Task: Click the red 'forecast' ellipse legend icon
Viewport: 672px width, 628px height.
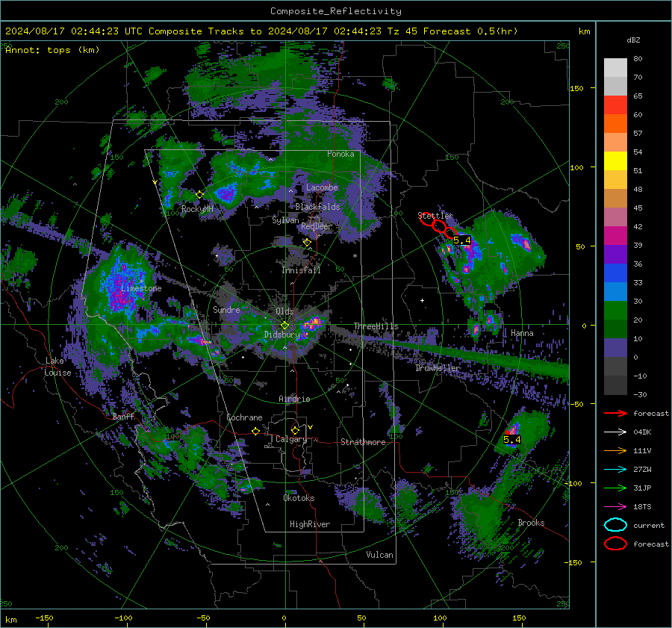Action: click(x=615, y=544)
